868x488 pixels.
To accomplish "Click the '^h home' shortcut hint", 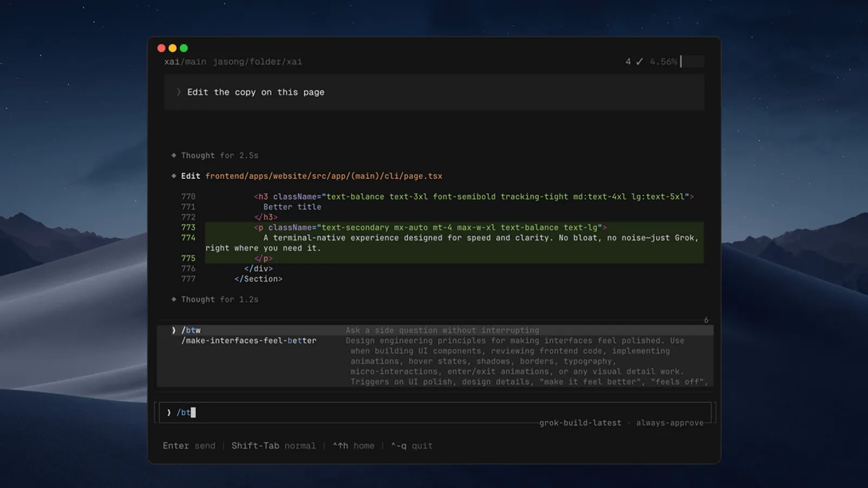I will tap(354, 446).
